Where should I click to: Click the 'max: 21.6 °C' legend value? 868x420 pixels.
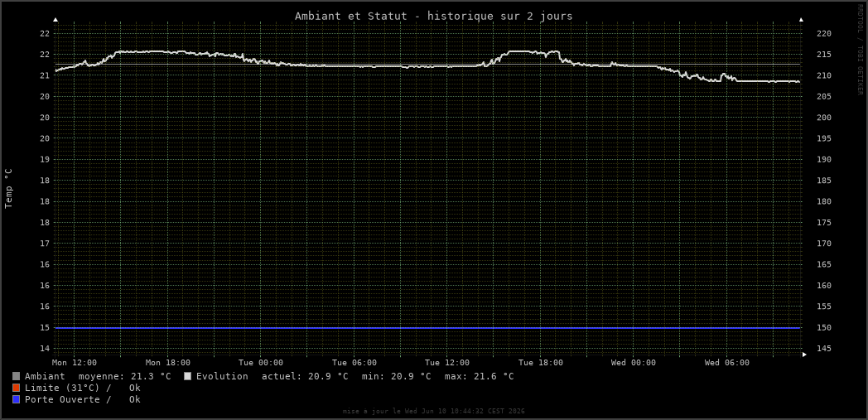(480, 376)
